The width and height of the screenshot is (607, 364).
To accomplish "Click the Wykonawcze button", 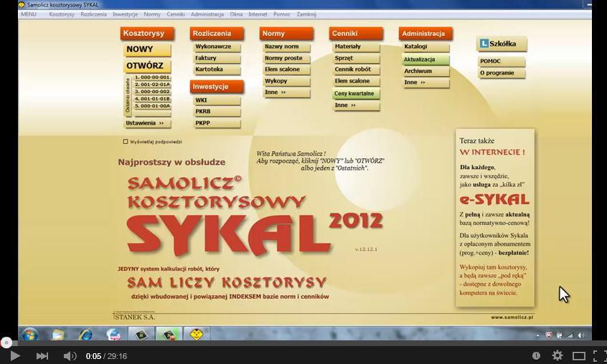I will tap(217, 47).
